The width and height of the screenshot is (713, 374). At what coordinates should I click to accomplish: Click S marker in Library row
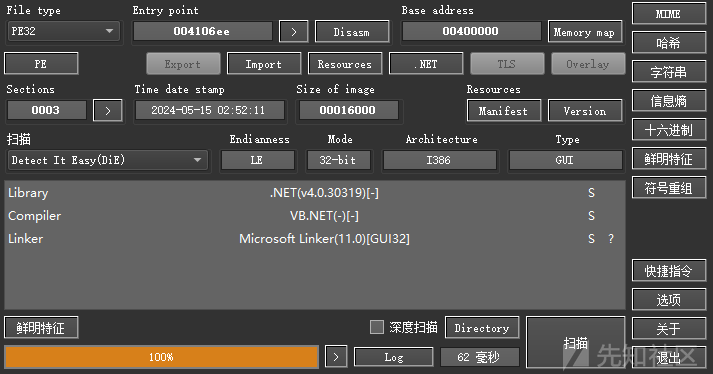[591, 193]
